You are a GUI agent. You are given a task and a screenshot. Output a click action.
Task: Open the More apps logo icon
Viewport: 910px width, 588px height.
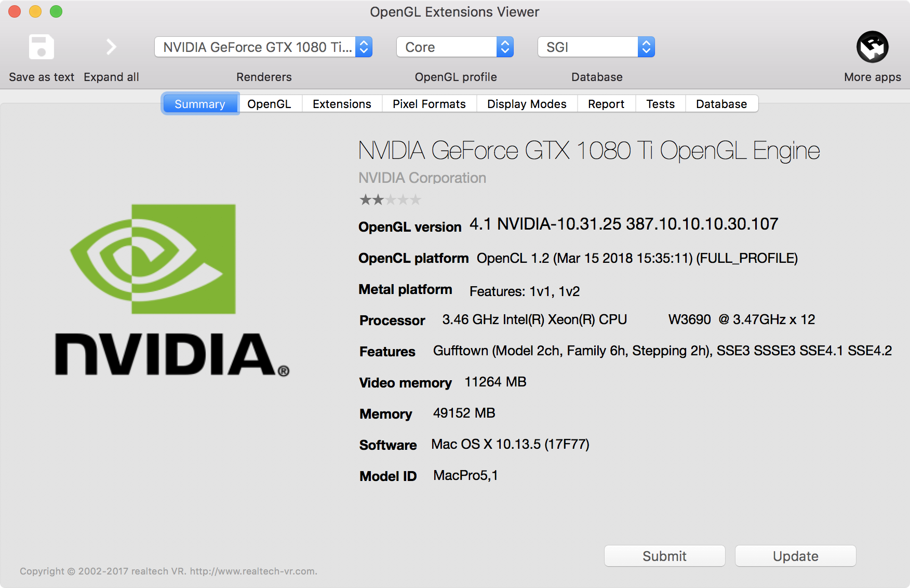872,47
